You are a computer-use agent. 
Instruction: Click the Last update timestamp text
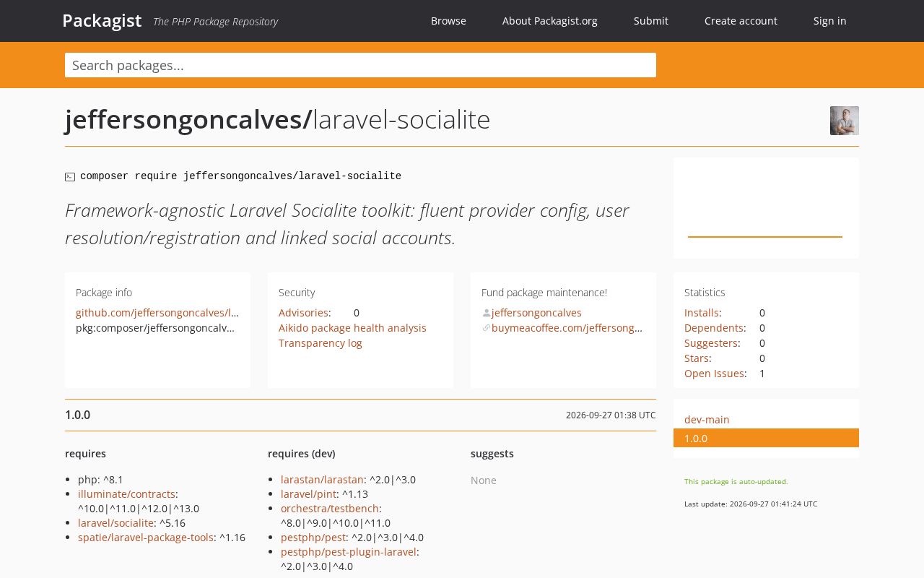[x=751, y=504]
